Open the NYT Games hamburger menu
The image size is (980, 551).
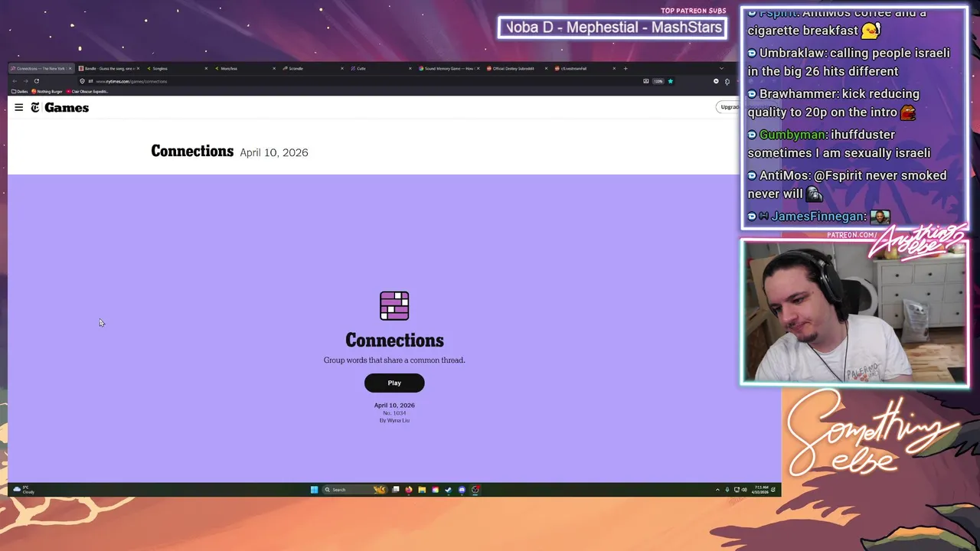click(x=18, y=108)
